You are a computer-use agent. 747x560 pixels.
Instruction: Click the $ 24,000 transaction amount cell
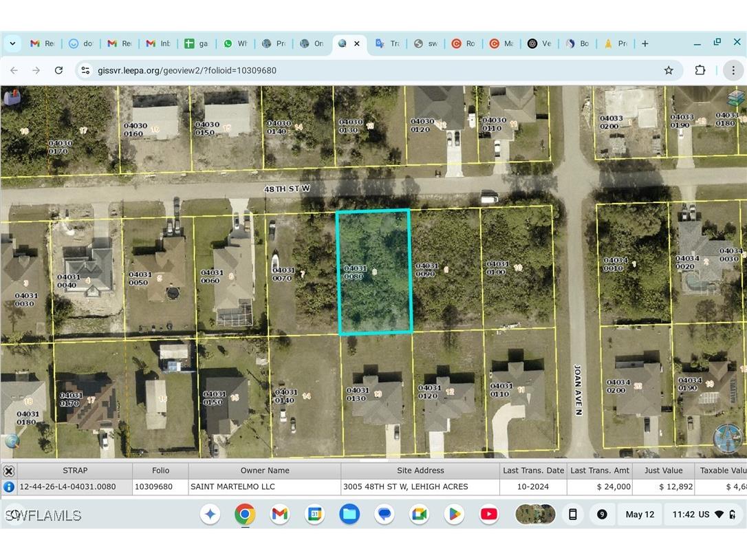(600, 486)
